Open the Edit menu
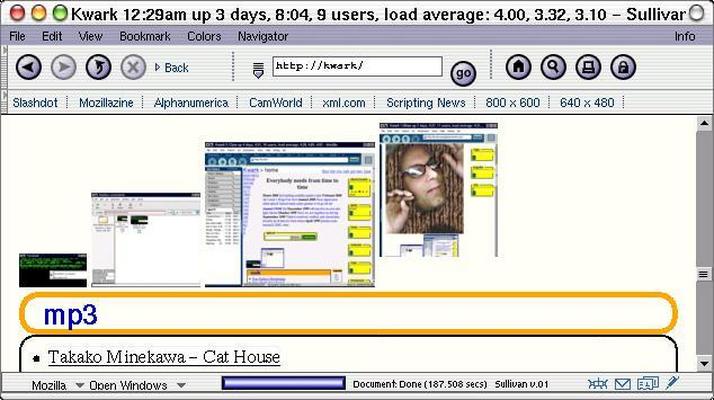 52,36
